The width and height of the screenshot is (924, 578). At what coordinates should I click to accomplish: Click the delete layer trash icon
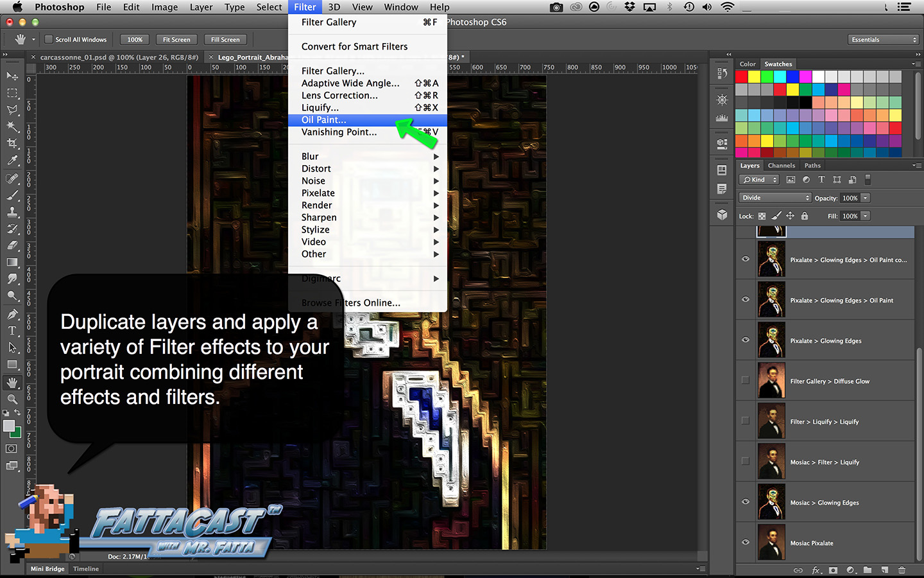click(x=902, y=570)
